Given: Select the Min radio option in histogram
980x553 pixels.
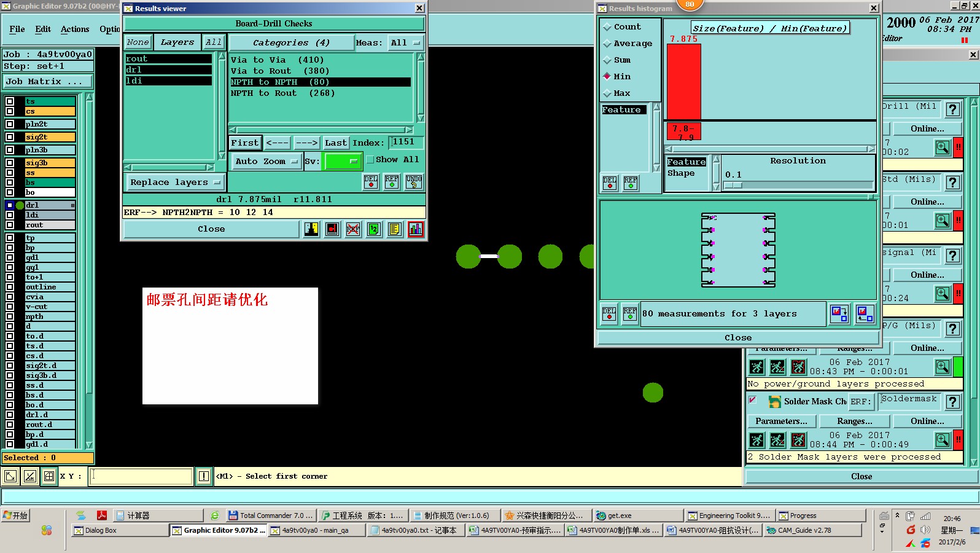Looking at the screenshot, I should pos(607,77).
